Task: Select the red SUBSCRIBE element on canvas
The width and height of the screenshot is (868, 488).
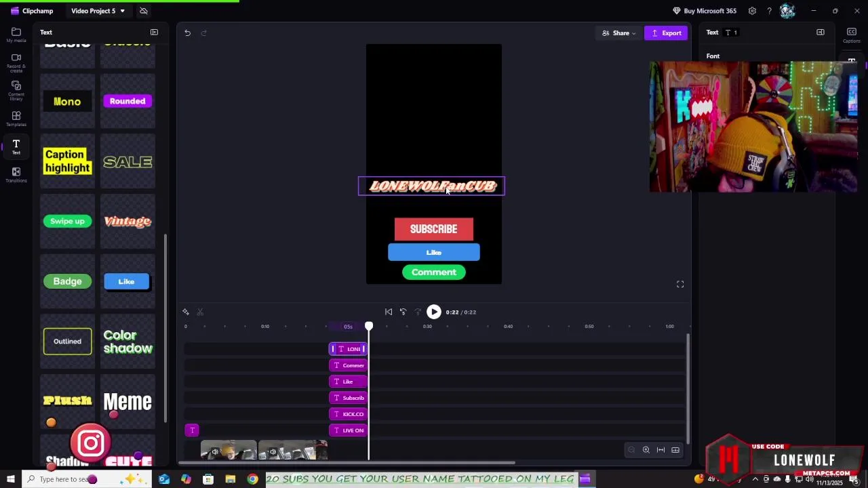Action: [434, 229]
